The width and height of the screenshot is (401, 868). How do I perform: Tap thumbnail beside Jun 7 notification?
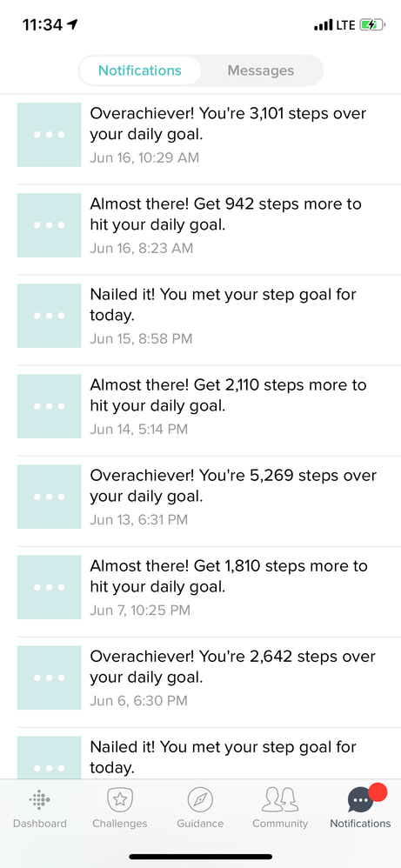click(50, 587)
